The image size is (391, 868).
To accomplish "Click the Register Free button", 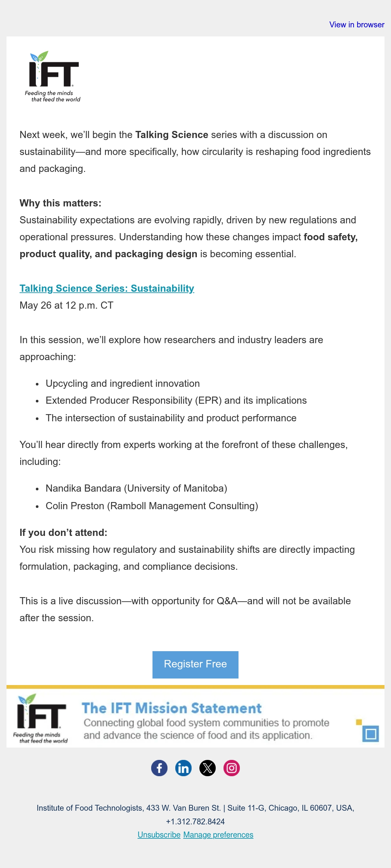I will point(195,664).
